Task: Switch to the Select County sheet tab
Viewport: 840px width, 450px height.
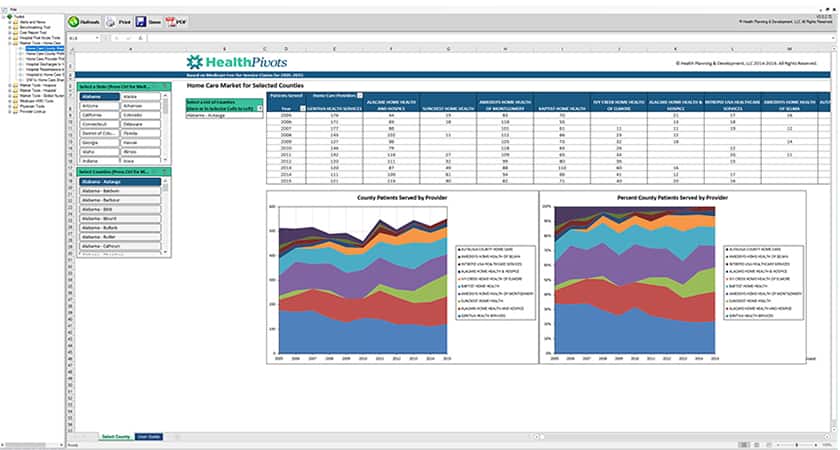Action: coord(116,437)
